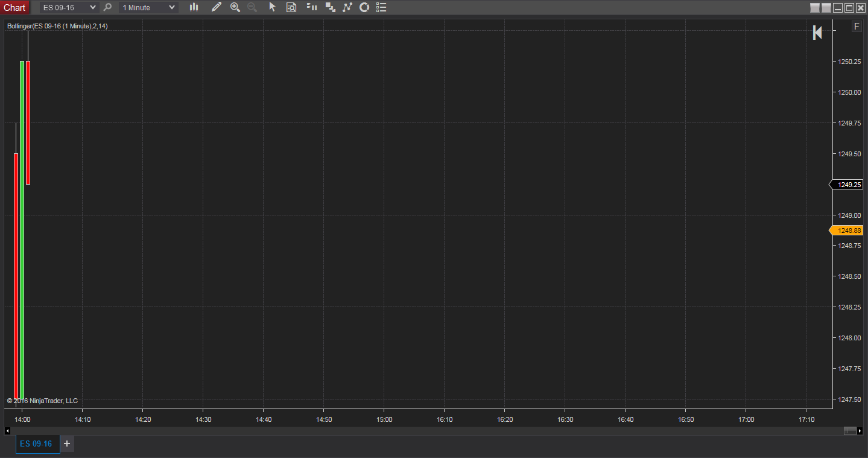Click the horizontal scrollbar left arrow
This screenshot has width=868, height=458.
pos(7,431)
